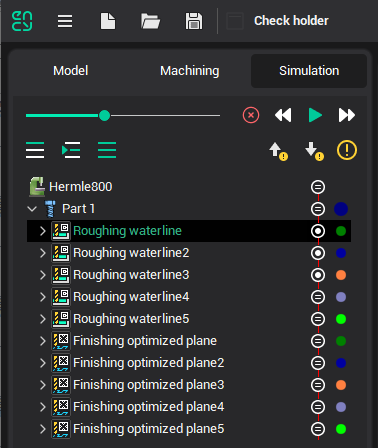Click the Finishing optimized plane operation icon
The width and height of the screenshot is (378, 448).
61,341
